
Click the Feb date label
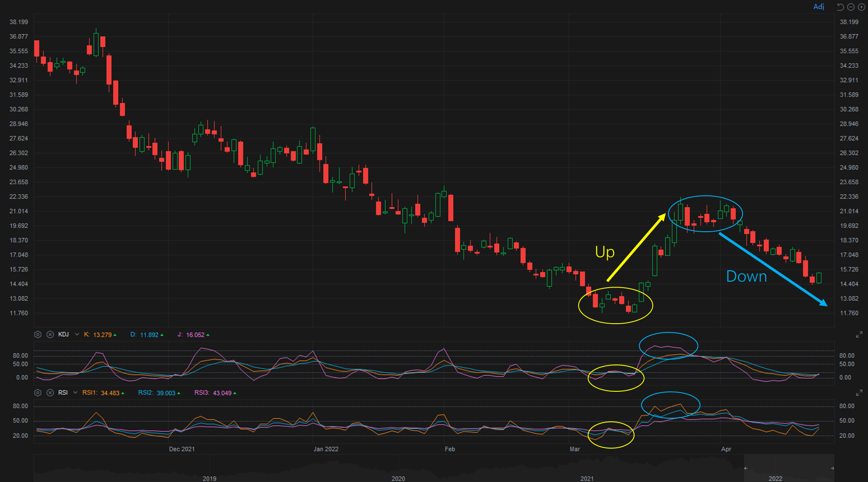450,449
